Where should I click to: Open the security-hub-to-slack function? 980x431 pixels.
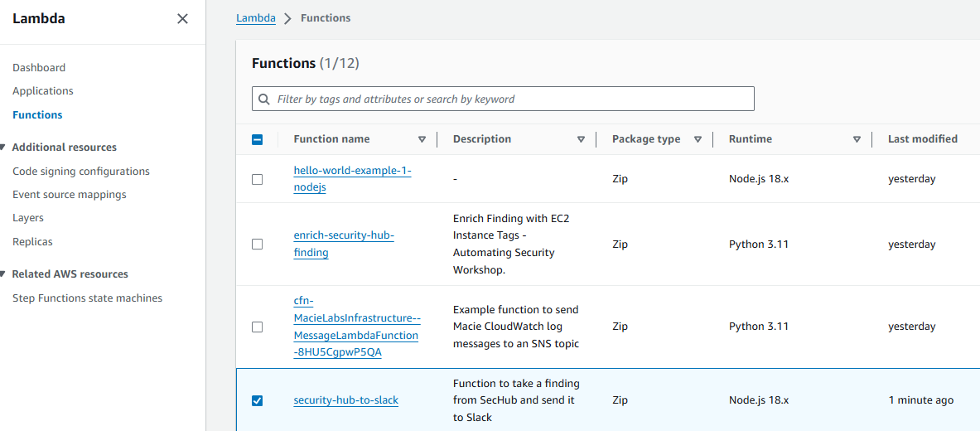pos(346,400)
